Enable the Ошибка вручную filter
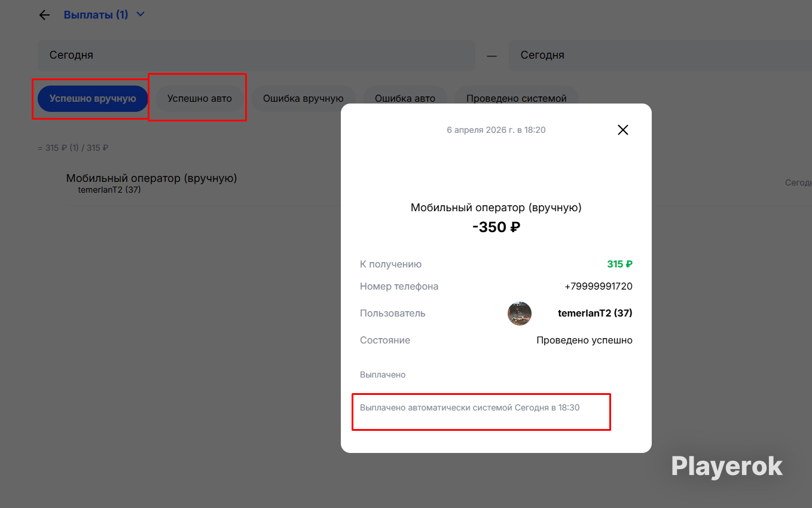 (303, 99)
